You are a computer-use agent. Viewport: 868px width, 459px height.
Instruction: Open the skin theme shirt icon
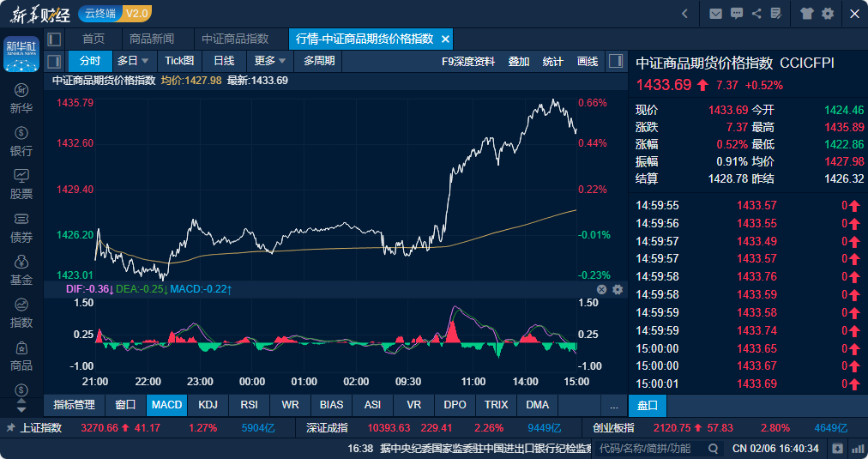(x=807, y=14)
